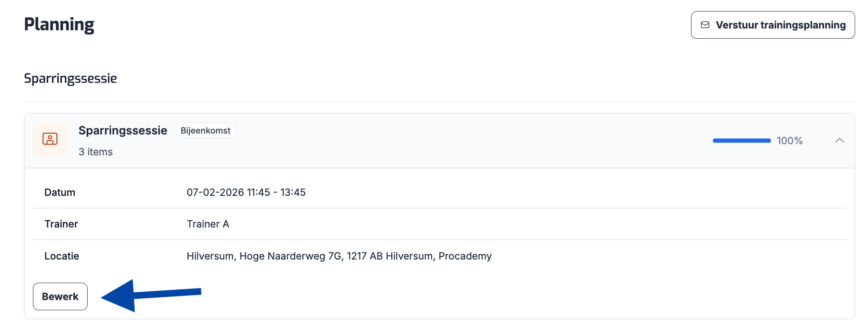Select the date value 07-02-2026 11:45 - 13:45

(x=246, y=192)
